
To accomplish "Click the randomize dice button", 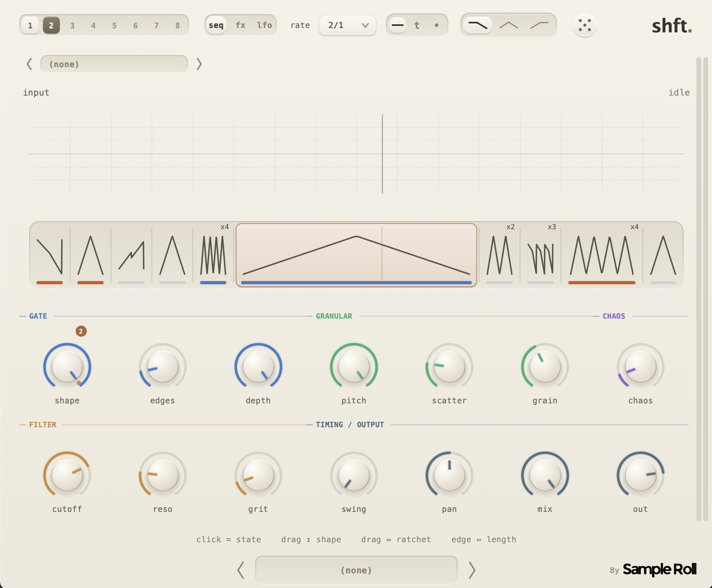I will coord(585,26).
